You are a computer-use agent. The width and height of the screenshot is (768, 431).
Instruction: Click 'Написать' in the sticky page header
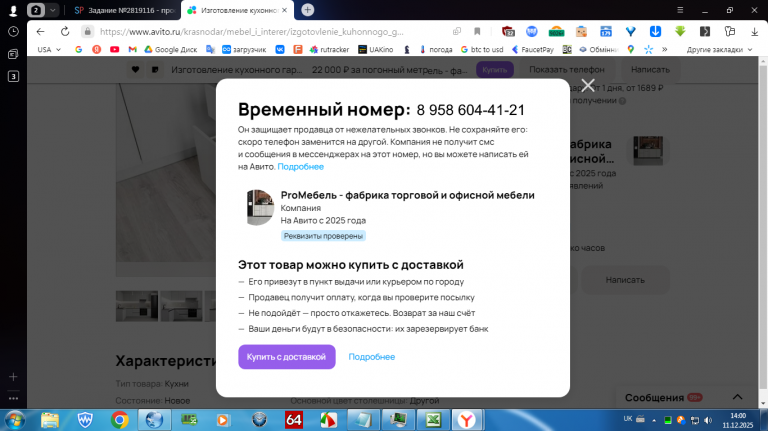[x=650, y=70]
